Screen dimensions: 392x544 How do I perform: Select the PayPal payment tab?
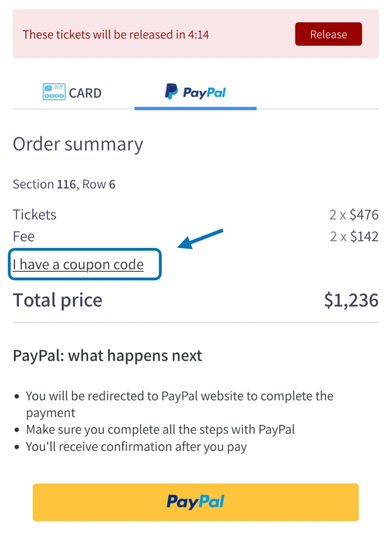(196, 92)
